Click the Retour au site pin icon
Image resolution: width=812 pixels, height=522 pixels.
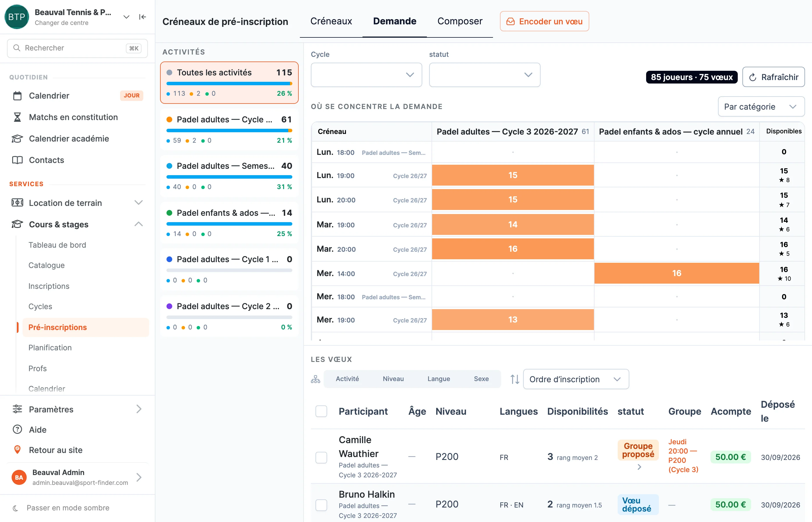(x=17, y=450)
